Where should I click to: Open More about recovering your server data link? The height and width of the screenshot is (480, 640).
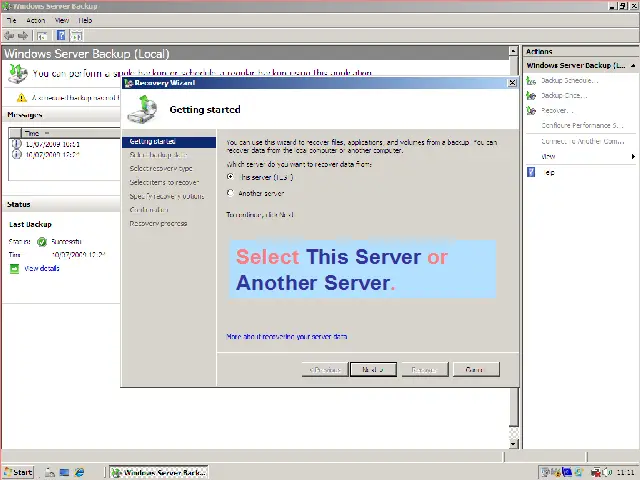(287, 337)
